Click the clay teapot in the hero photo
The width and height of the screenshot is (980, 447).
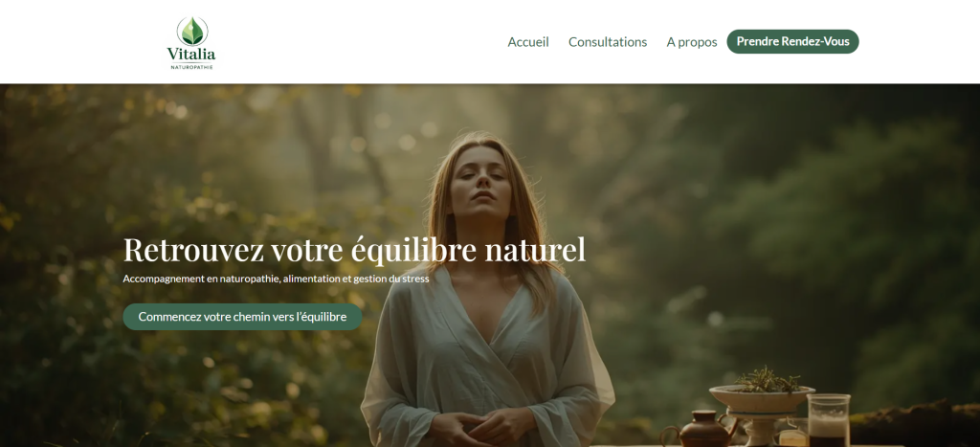tap(702, 429)
